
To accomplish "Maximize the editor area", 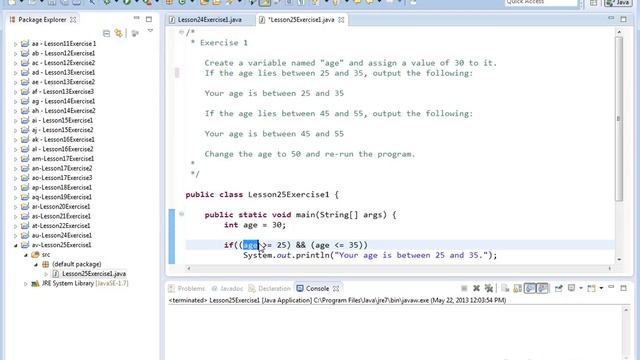I will point(623,19).
